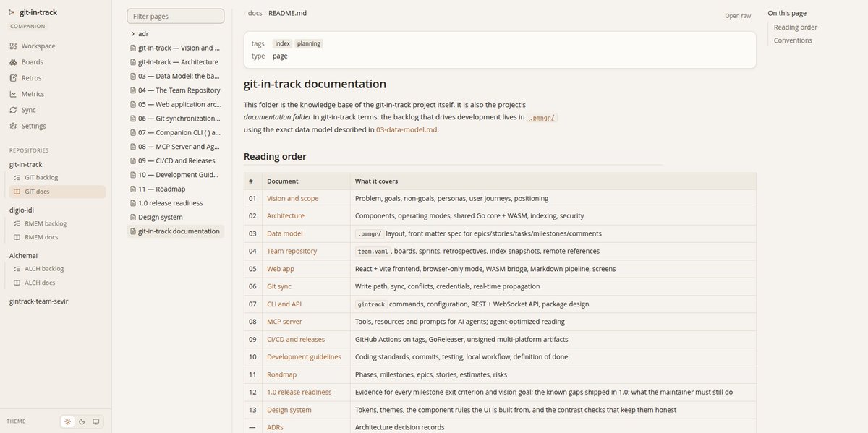Open "11 — Roadmap" page in the list

[176, 189]
